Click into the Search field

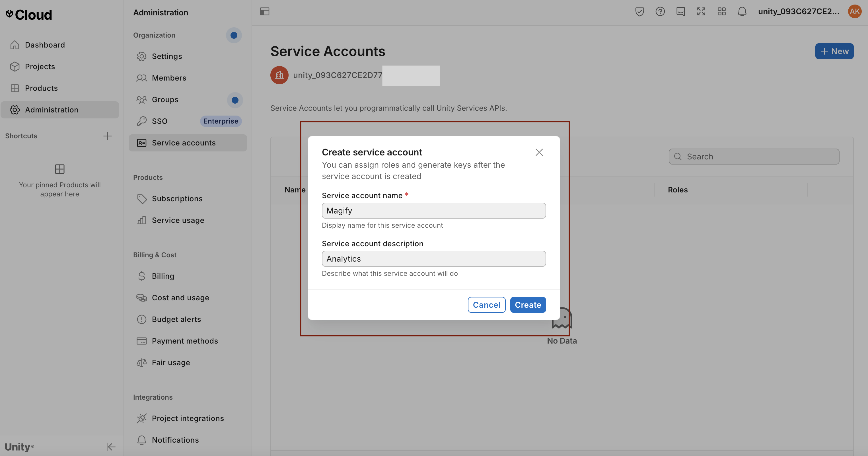point(754,157)
